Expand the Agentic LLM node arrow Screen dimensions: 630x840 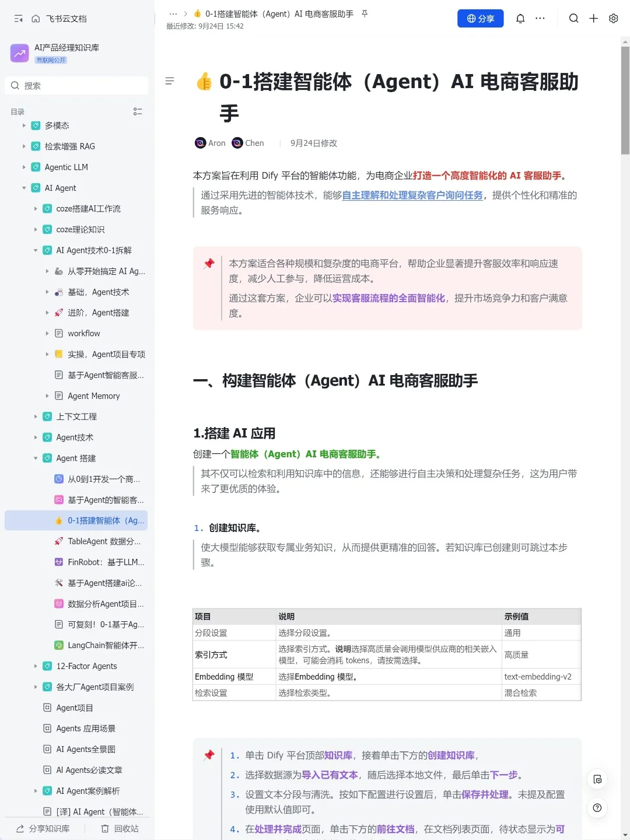pos(24,167)
